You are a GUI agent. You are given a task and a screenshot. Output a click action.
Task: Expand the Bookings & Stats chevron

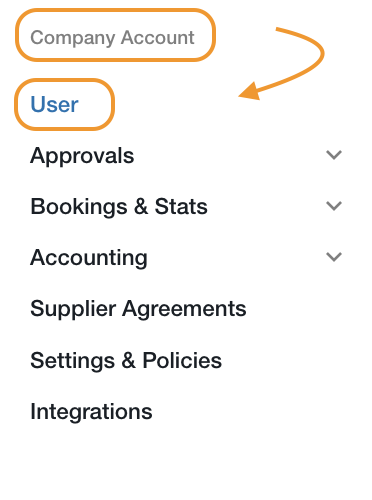(x=334, y=206)
